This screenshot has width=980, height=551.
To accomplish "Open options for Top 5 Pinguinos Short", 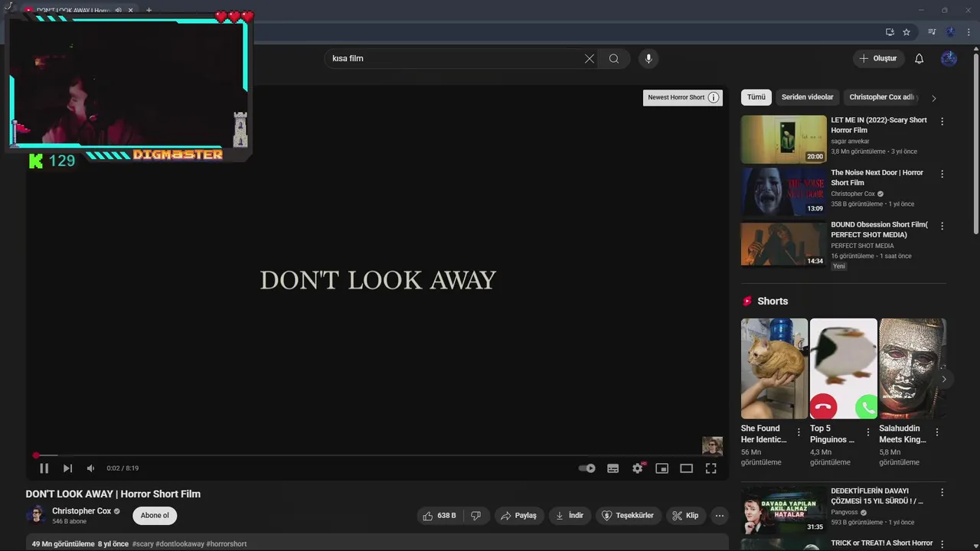I will [867, 432].
